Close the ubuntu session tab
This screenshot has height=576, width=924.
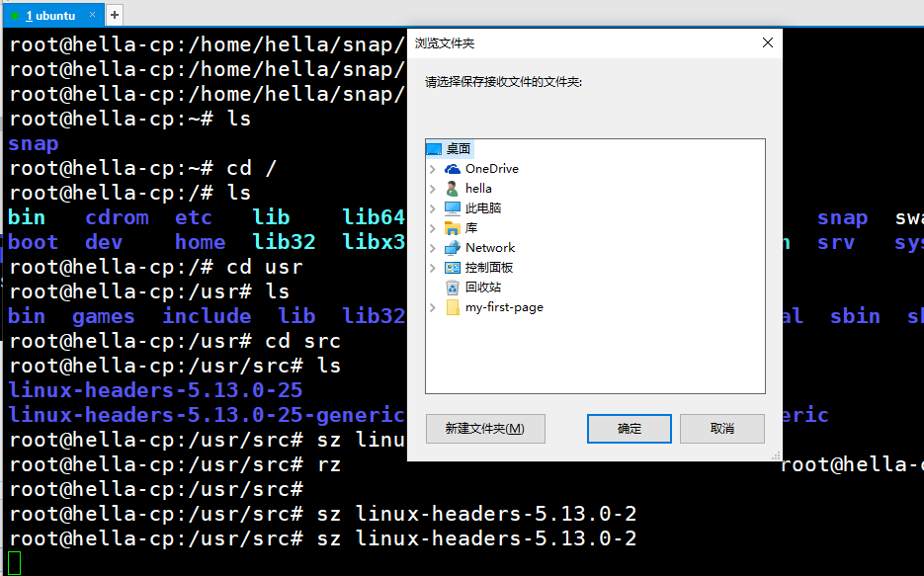point(93,15)
